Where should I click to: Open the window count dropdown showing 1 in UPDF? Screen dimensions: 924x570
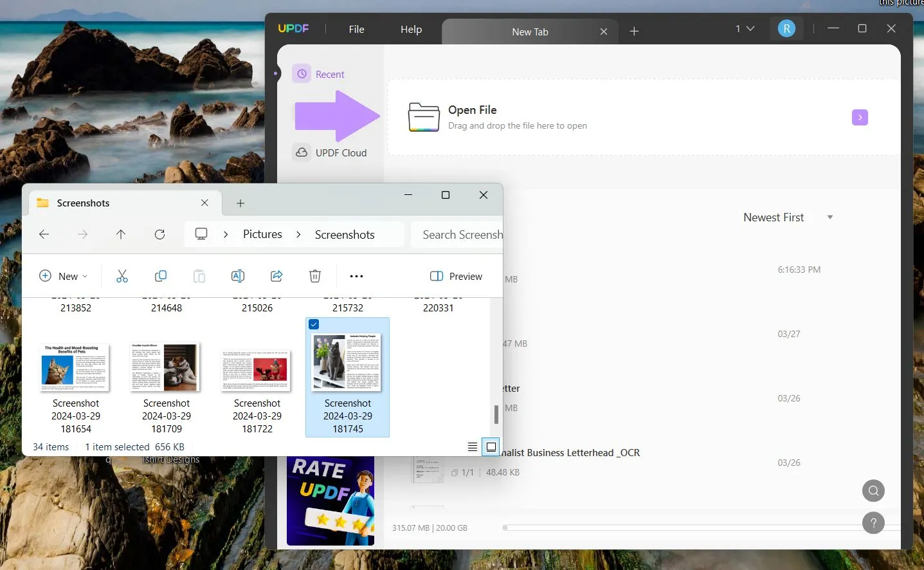point(745,29)
